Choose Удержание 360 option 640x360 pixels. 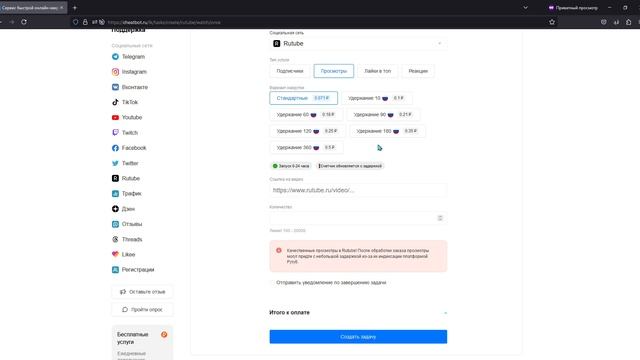pyautogui.click(x=306, y=147)
